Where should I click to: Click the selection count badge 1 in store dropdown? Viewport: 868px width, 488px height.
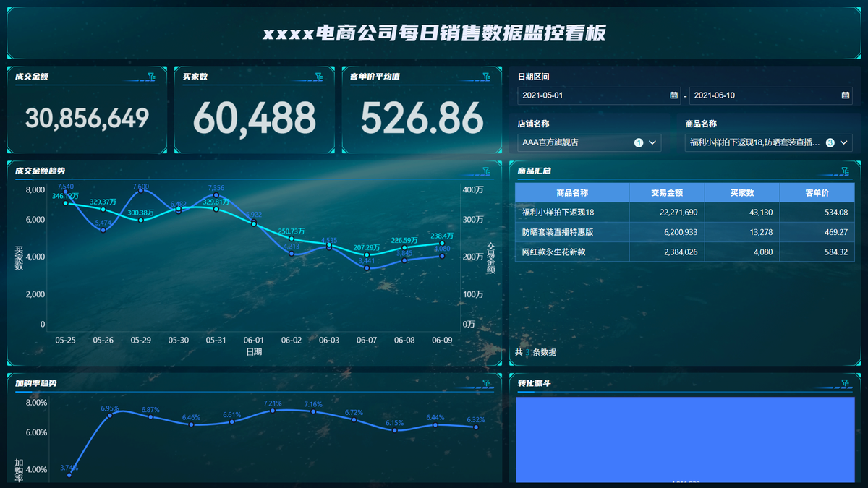click(639, 143)
